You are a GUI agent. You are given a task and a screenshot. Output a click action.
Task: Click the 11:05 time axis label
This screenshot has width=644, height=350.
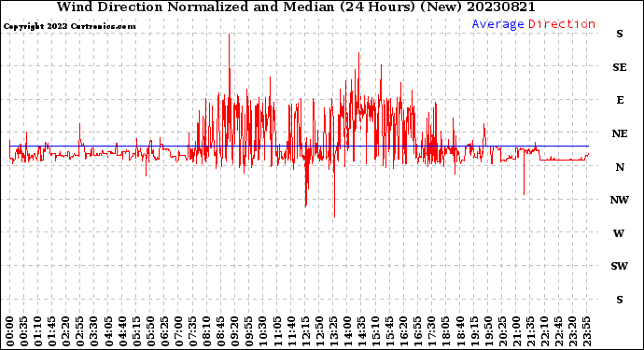pos(277,331)
